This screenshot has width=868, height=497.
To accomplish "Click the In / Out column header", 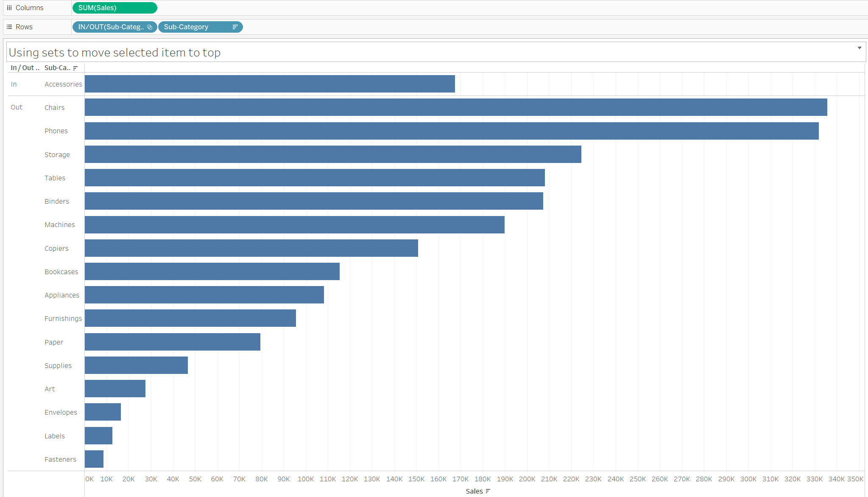I will tap(25, 68).
